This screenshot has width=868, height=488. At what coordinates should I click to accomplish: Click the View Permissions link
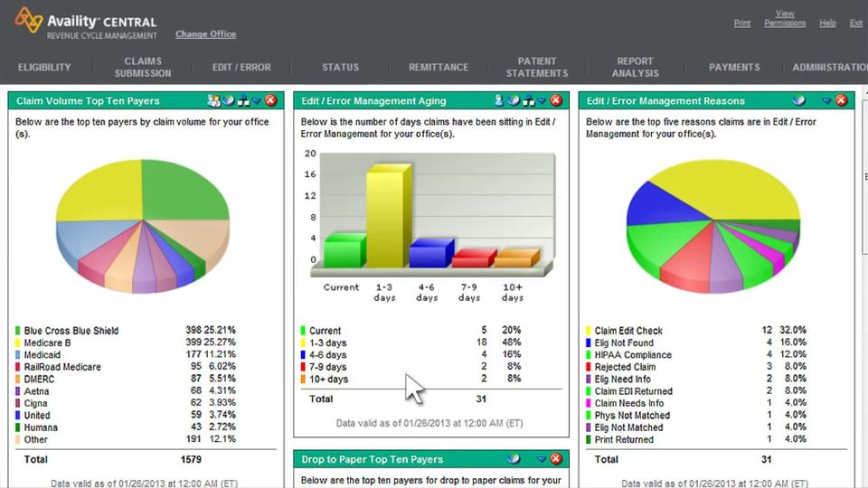tap(785, 18)
